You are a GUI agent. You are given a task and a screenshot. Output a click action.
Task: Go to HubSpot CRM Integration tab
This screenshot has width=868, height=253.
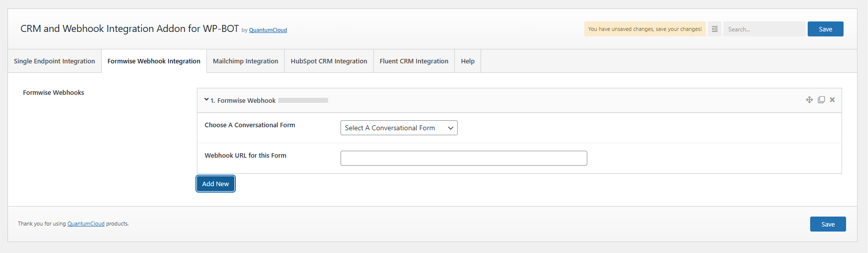coord(329,61)
